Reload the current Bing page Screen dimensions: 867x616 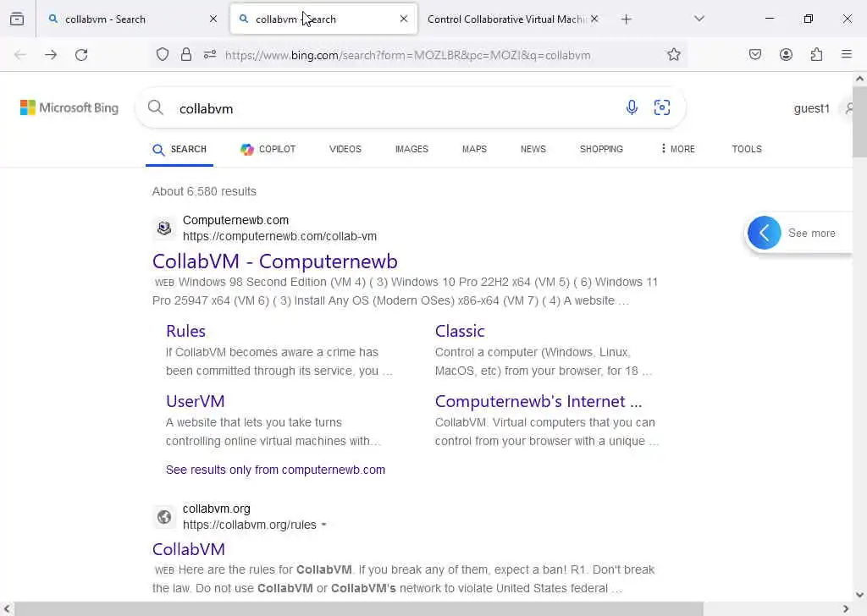point(81,55)
